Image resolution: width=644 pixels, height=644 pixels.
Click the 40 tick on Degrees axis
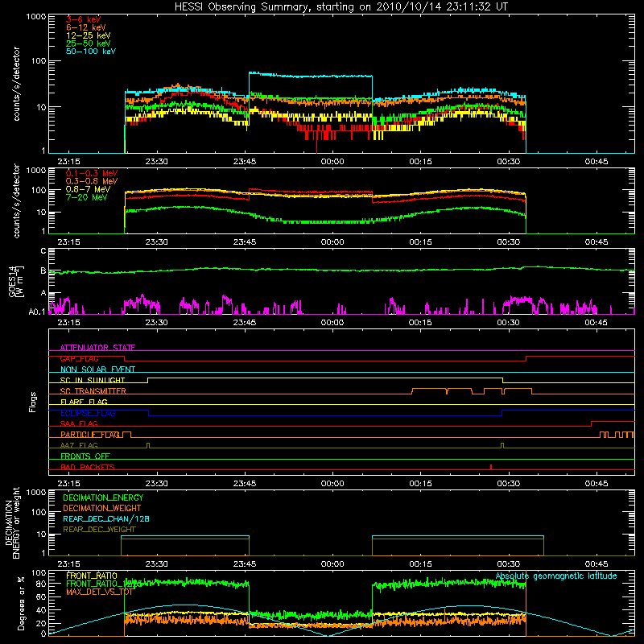pyautogui.click(x=41, y=610)
